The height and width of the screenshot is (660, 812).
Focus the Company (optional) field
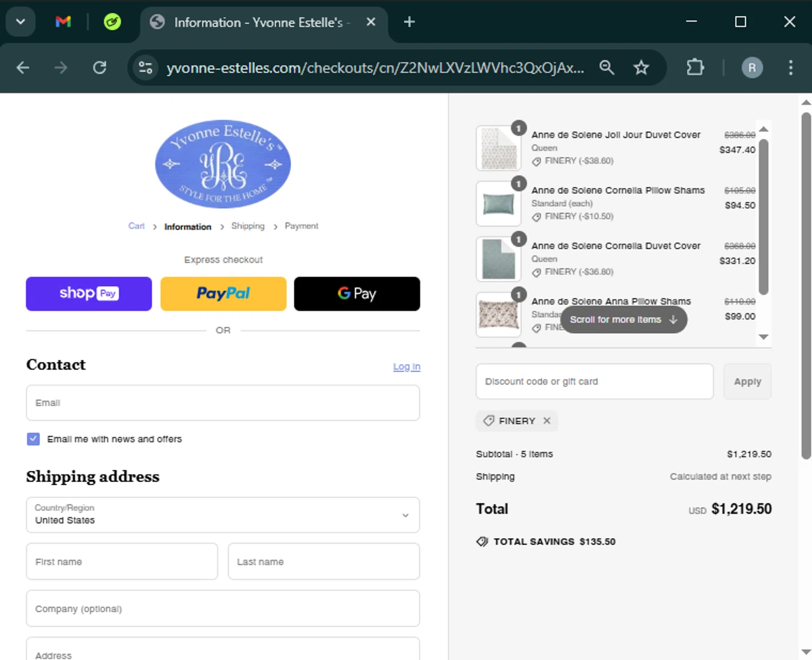(x=223, y=609)
